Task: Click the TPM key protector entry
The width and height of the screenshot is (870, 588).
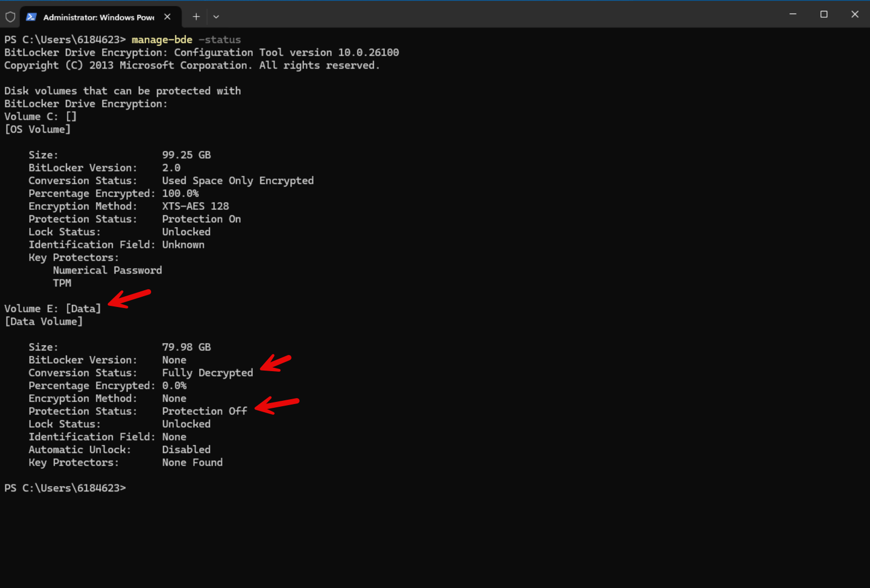Action: coord(62,283)
